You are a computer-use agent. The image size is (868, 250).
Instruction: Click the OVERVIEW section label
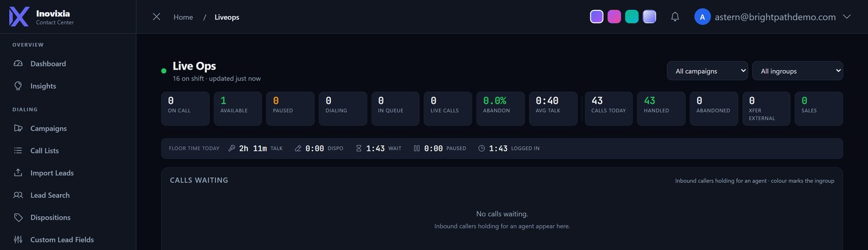coord(28,45)
